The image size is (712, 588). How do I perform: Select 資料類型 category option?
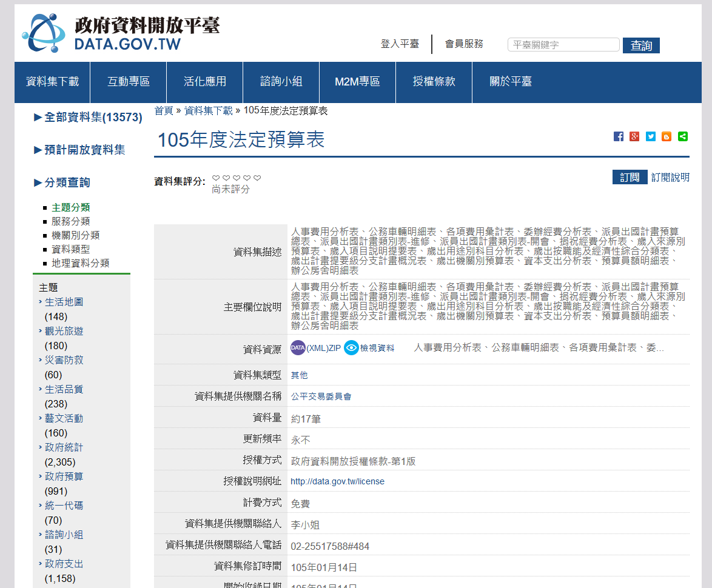tap(70, 250)
